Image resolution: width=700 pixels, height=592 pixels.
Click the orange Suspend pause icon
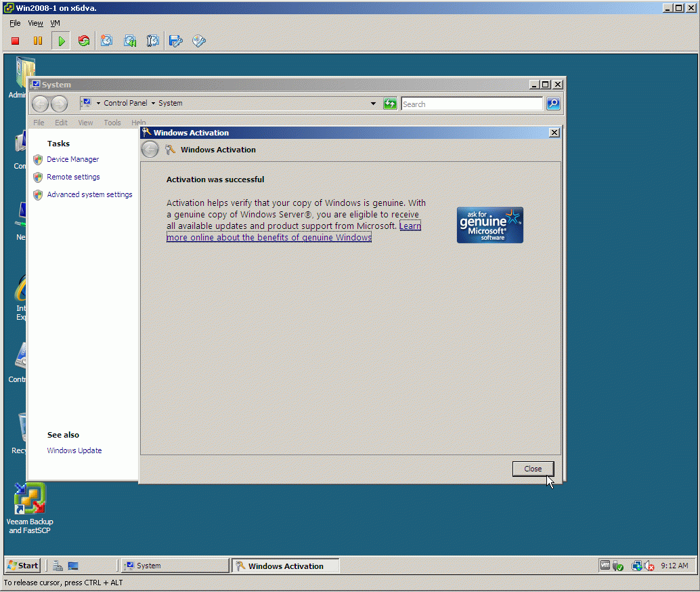[x=38, y=41]
